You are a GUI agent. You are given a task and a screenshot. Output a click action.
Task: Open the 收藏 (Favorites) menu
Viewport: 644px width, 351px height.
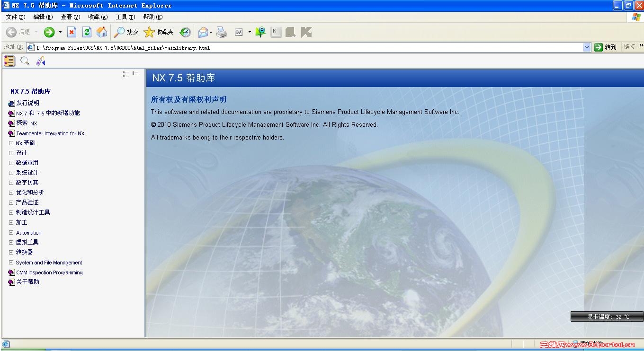98,17
